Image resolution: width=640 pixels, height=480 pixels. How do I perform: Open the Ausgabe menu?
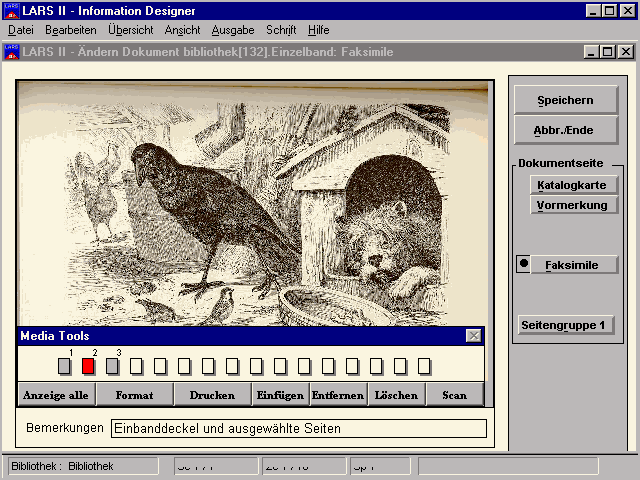pos(233,30)
